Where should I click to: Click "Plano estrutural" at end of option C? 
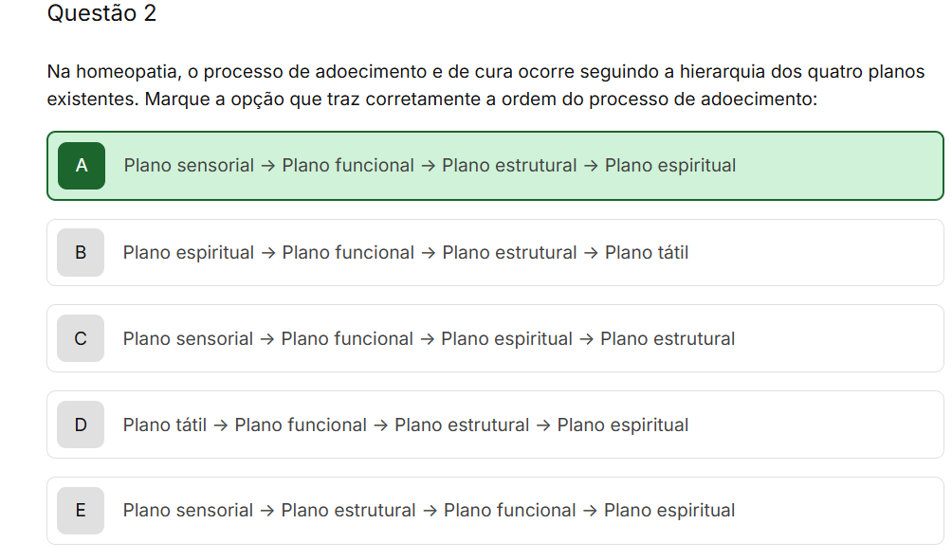click(668, 339)
